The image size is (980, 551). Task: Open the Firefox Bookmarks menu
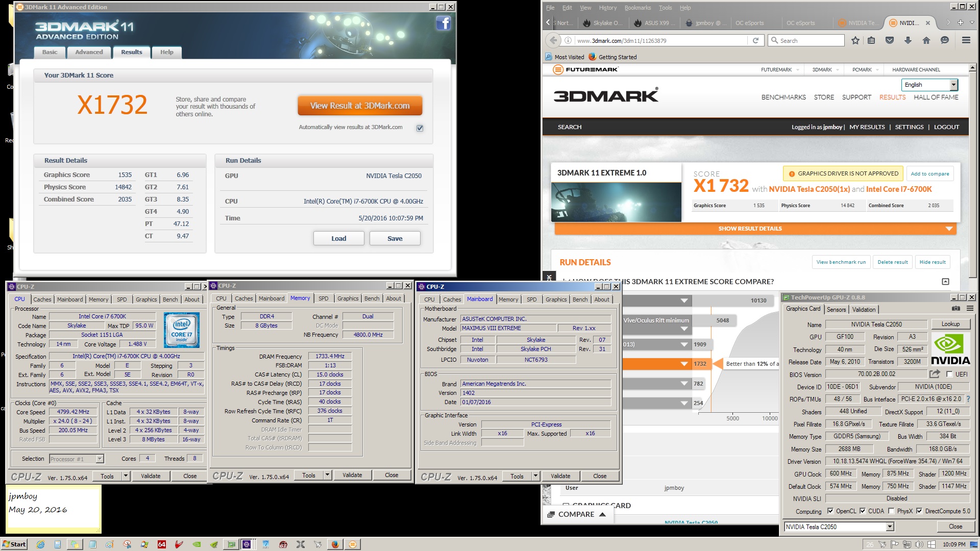(638, 8)
